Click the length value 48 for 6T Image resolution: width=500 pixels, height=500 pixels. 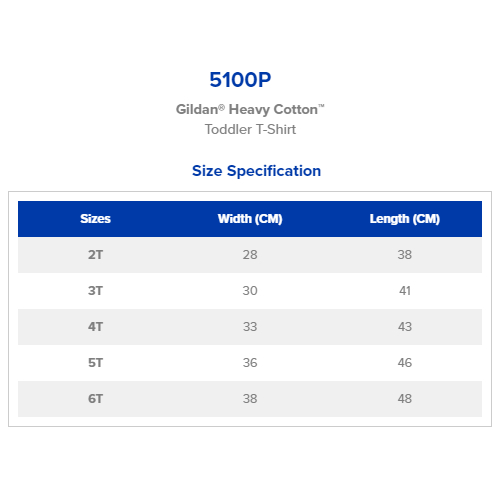(405, 399)
